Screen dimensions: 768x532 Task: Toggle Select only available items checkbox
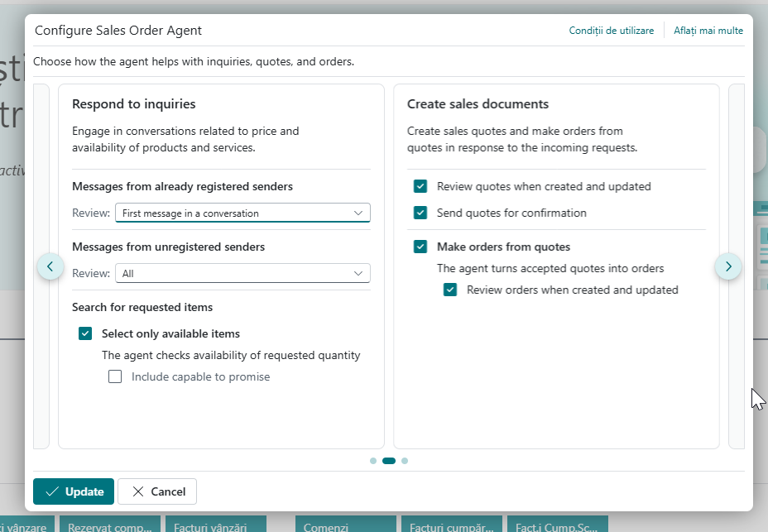coord(85,333)
